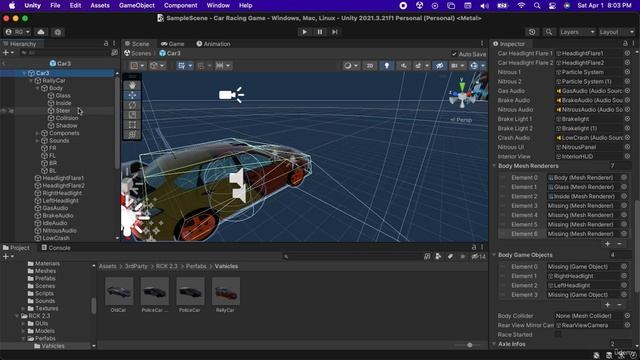Toggle scene audio icon
Screen dimensions: 640x360
coord(404,65)
